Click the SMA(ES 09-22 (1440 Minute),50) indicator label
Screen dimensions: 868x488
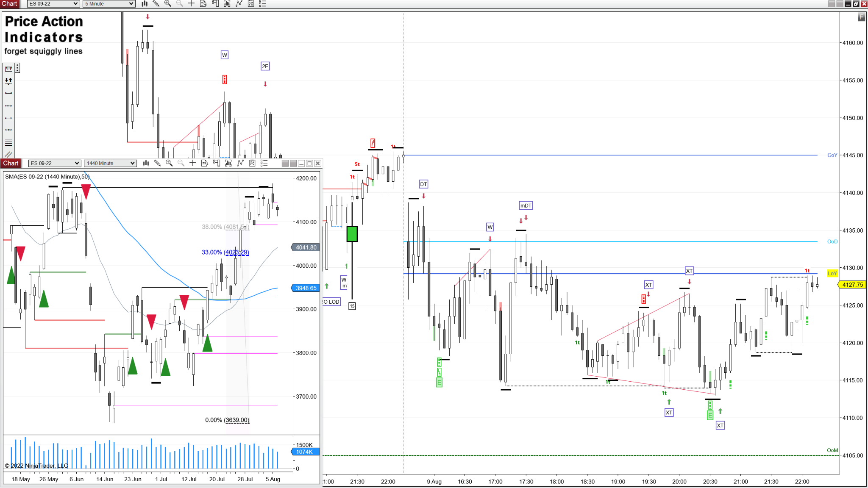point(47,177)
